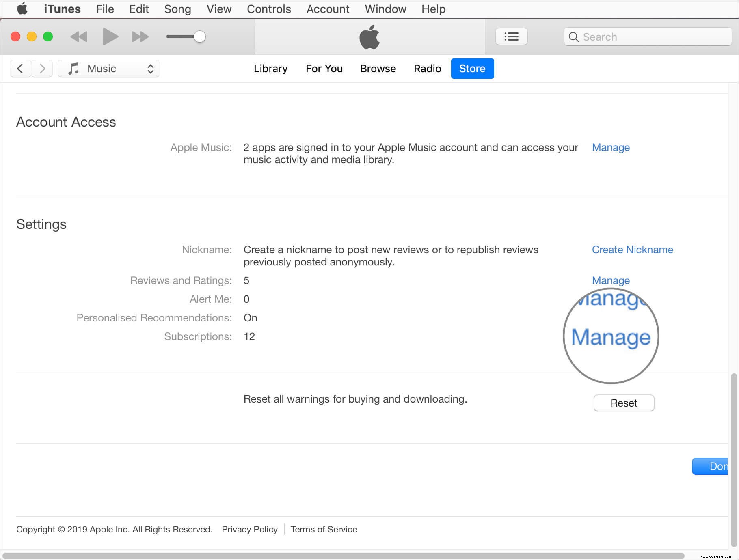
Task: Go forward with the right chevron
Action: coord(42,69)
